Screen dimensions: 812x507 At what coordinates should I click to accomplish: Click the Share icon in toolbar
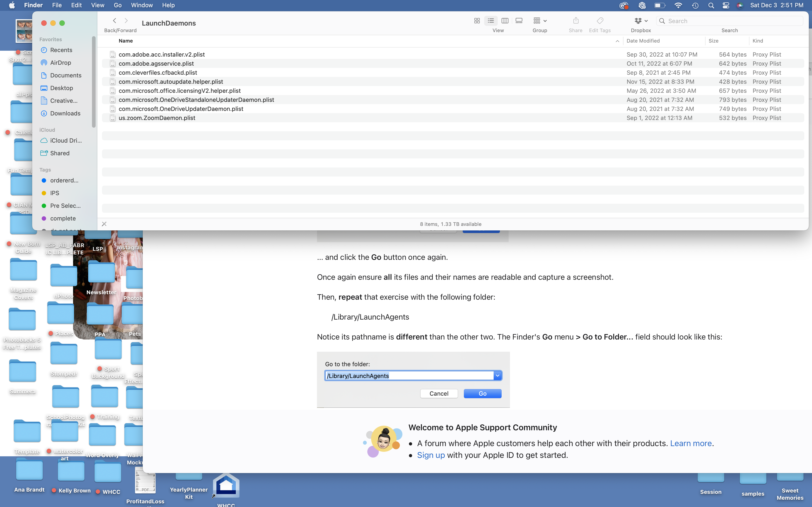[575, 21]
